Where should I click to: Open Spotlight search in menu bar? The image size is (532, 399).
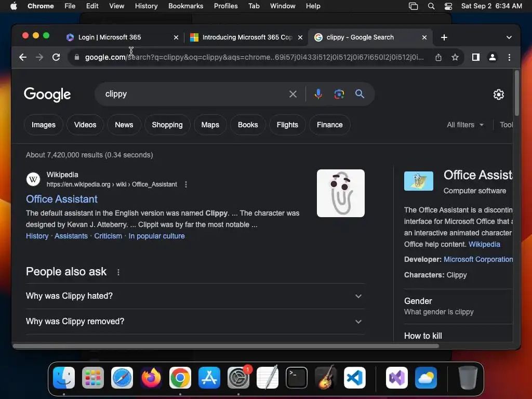(431, 6)
